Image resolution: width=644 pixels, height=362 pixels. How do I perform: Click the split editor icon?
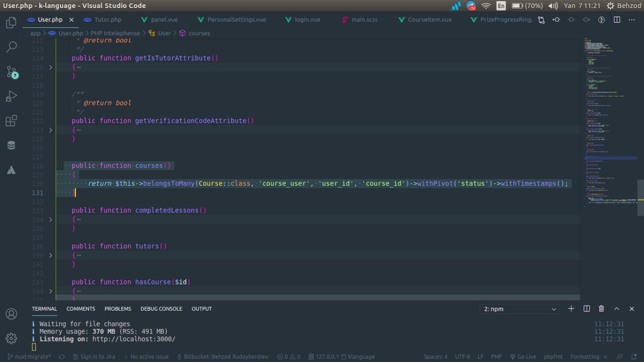pos(617,20)
